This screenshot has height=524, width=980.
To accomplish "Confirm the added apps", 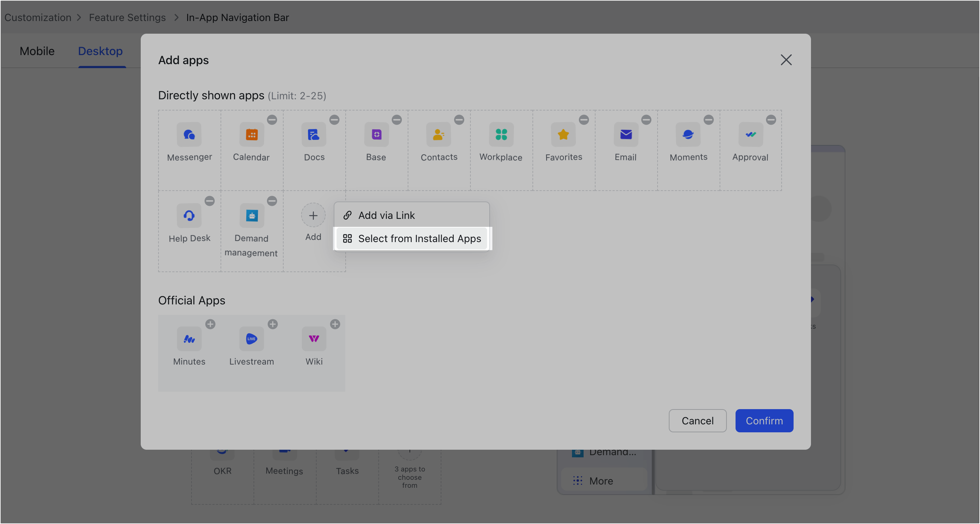I will point(764,421).
